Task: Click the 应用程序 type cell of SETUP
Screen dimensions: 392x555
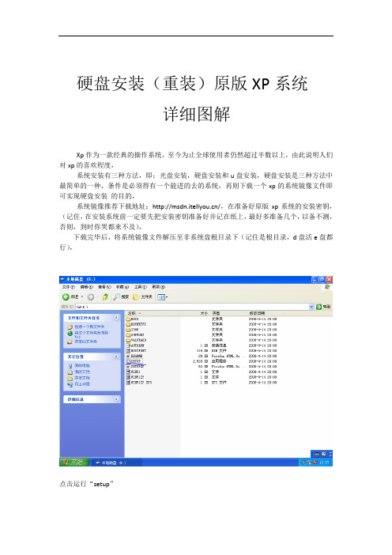Action: tap(219, 361)
